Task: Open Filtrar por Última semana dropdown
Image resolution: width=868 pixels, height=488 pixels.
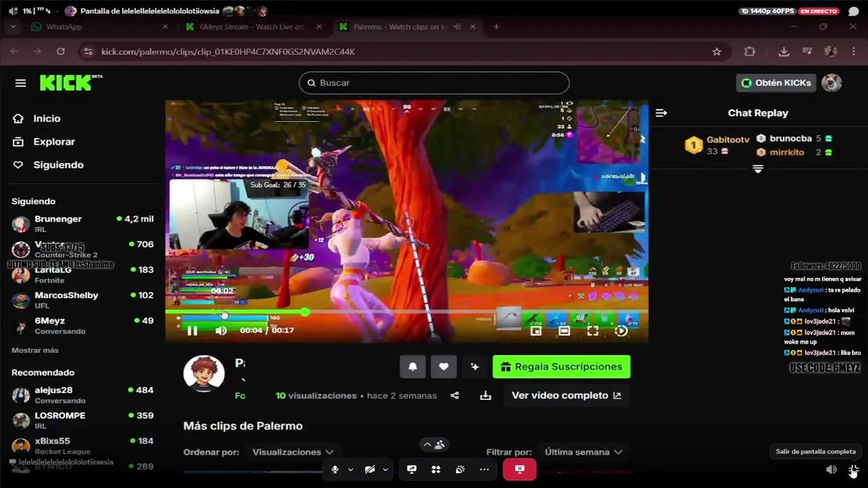Action: point(584,452)
